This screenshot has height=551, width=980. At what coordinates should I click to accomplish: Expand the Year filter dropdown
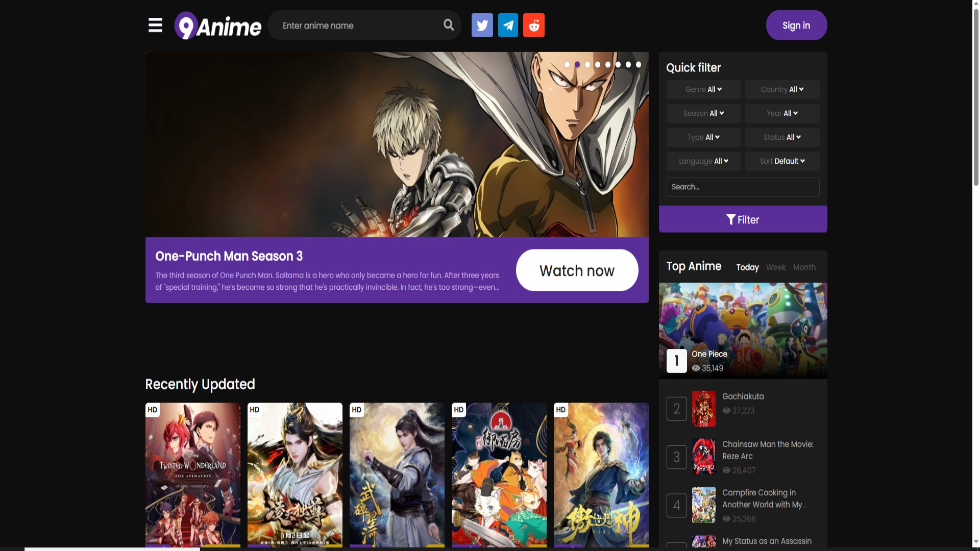(x=782, y=113)
